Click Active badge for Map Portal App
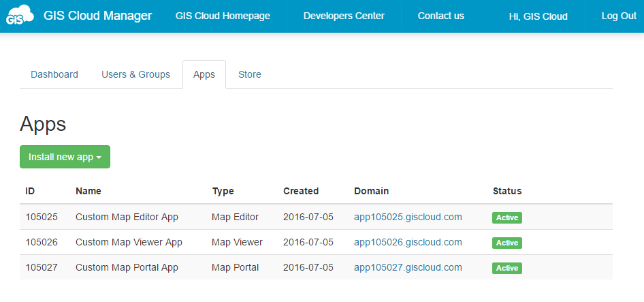The image size is (644, 302). point(506,269)
